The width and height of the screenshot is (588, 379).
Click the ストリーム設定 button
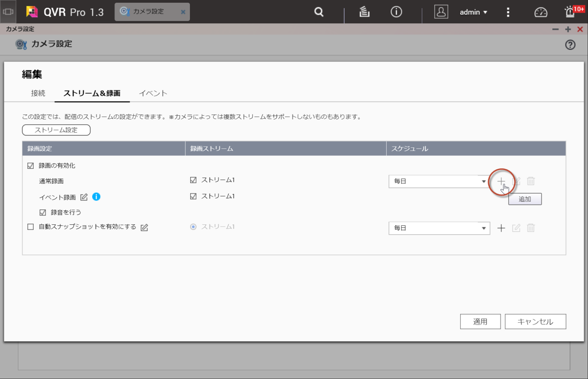pos(56,130)
